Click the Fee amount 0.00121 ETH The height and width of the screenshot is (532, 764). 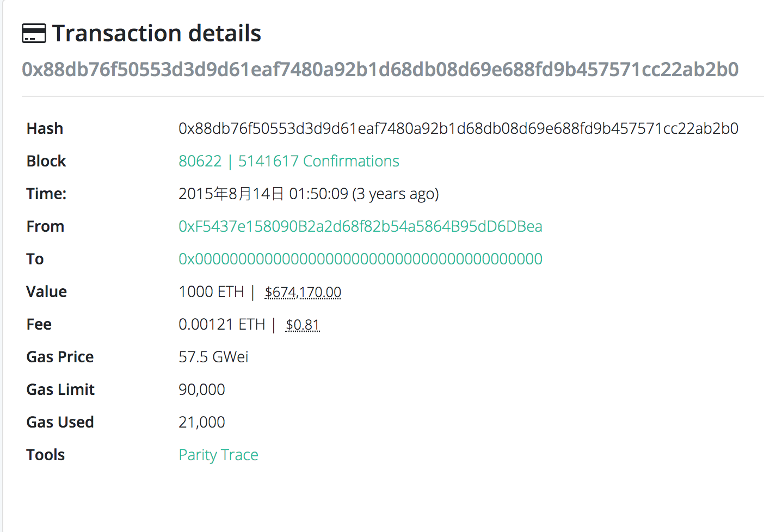pyautogui.click(x=222, y=324)
